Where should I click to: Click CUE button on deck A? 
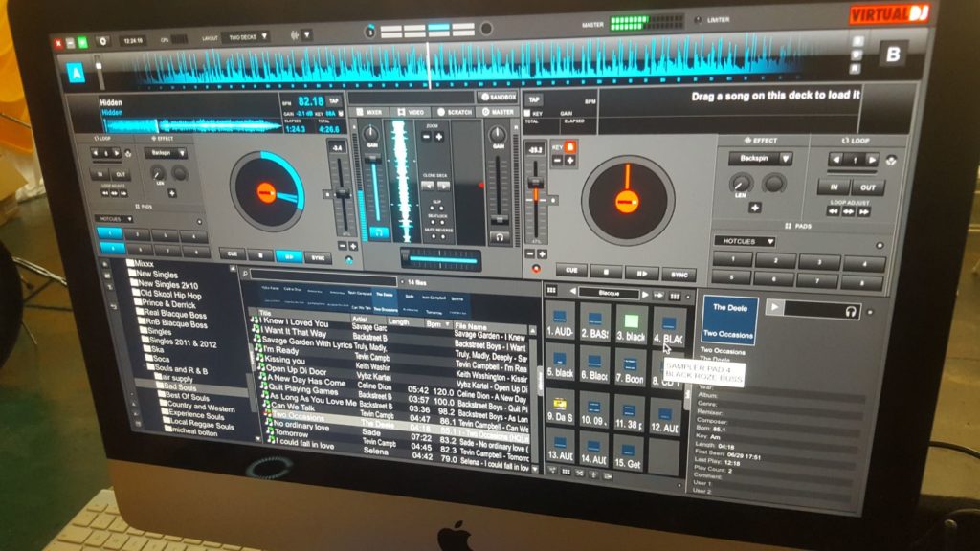point(233,253)
